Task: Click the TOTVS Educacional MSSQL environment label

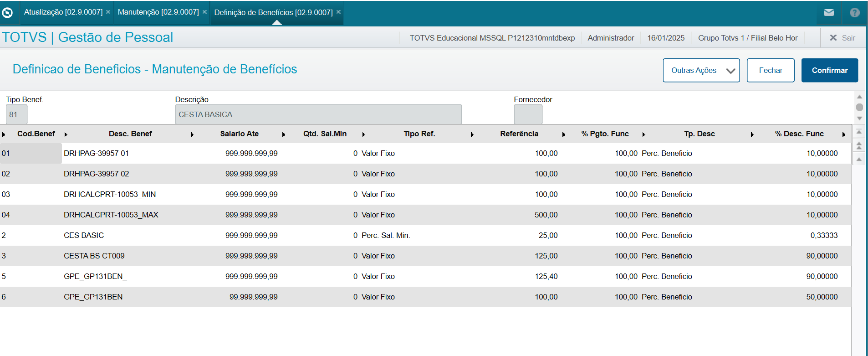Action: [492, 38]
